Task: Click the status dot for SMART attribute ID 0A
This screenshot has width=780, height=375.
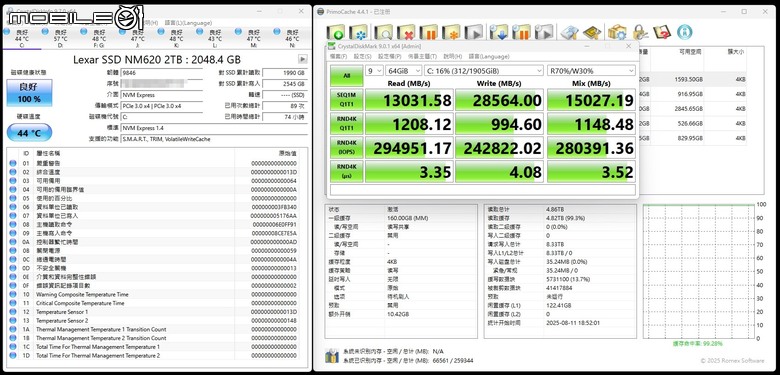Action: [x=12, y=242]
